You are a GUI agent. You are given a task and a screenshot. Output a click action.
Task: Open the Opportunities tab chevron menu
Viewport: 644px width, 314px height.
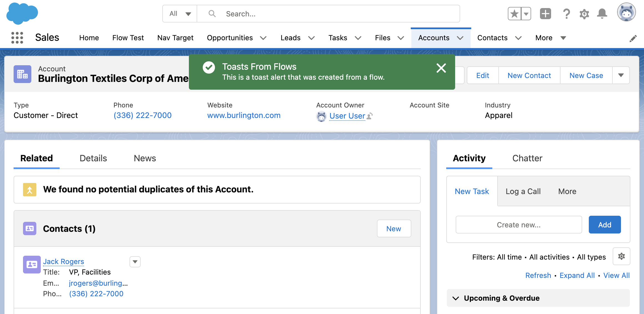(263, 38)
